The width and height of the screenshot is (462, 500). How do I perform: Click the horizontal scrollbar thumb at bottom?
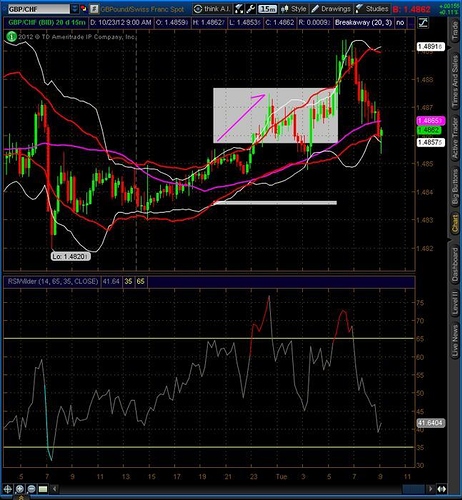tap(413, 489)
